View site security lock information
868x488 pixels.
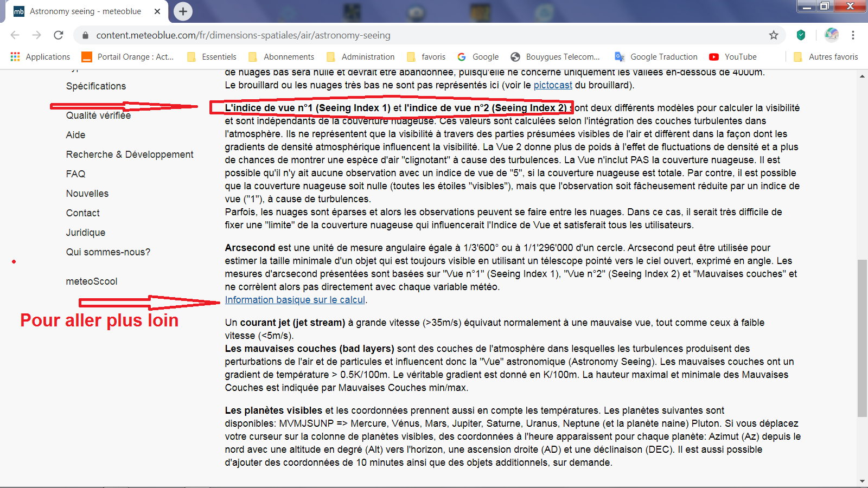tap(85, 35)
